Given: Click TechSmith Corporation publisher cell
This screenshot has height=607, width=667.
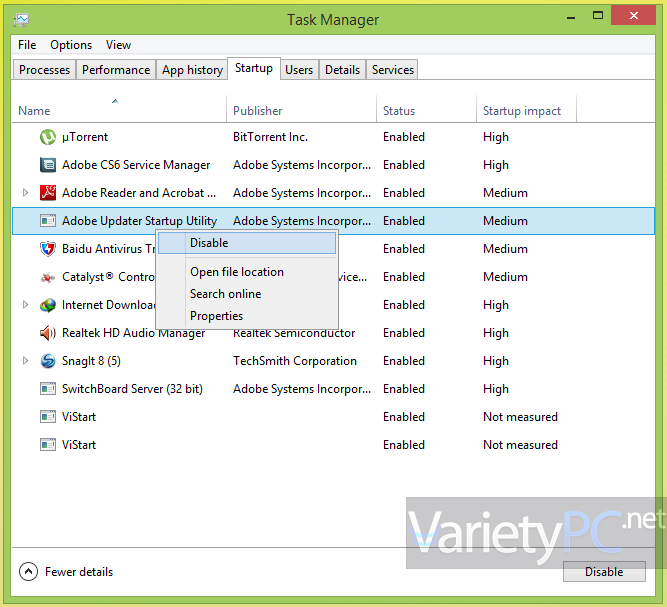Looking at the screenshot, I should coord(295,361).
